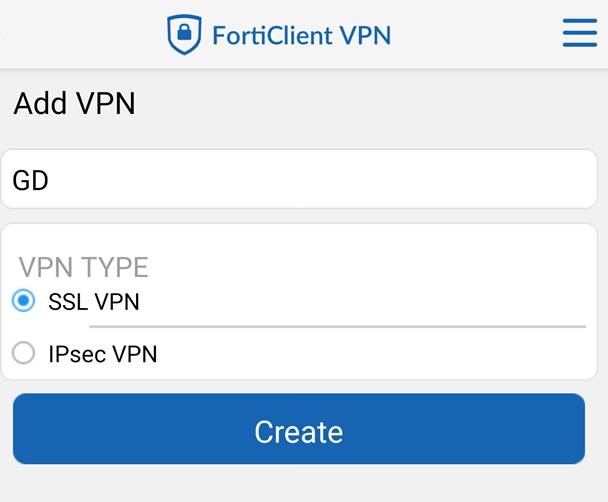Click the padlock inside the shield
Image resolution: width=608 pixels, height=502 pixels.
click(x=184, y=32)
